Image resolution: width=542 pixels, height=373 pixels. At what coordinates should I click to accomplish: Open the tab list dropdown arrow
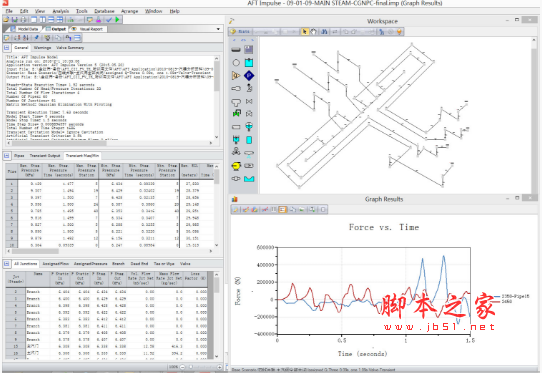point(218,29)
